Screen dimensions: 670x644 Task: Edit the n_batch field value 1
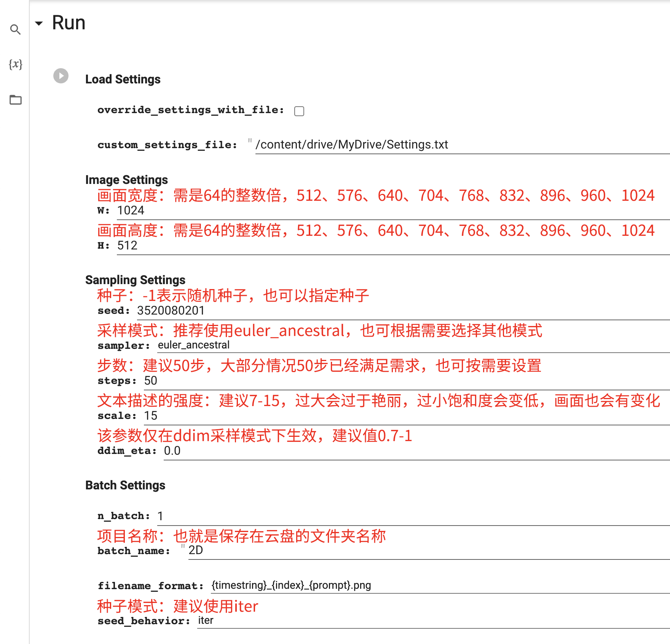coord(413,516)
